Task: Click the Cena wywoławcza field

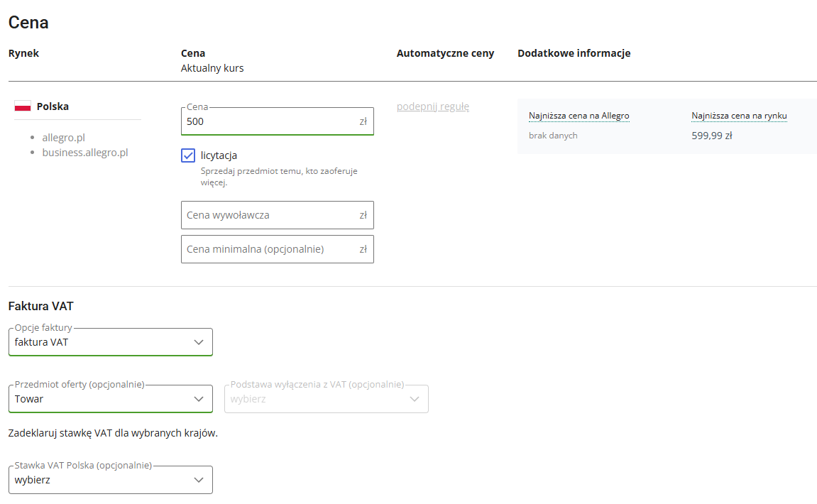Action: click(x=270, y=215)
